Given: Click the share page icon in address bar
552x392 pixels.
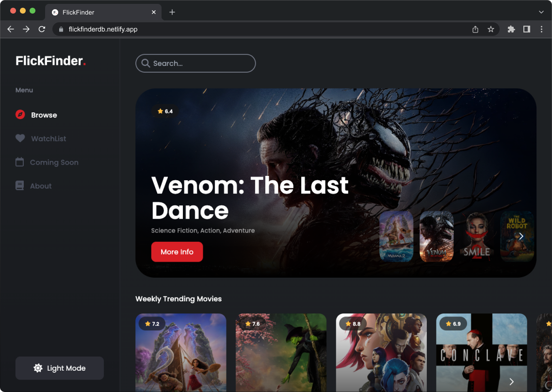Looking at the screenshot, I should tap(475, 30).
